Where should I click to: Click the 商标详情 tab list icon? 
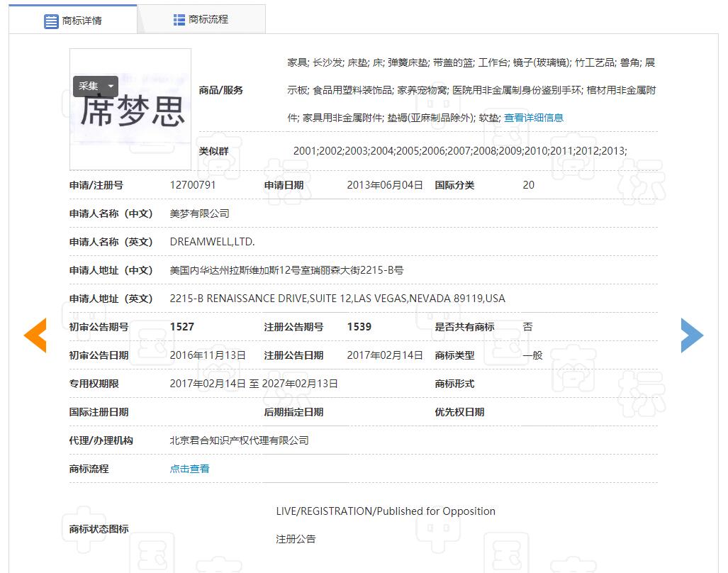pyautogui.click(x=51, y=21)
